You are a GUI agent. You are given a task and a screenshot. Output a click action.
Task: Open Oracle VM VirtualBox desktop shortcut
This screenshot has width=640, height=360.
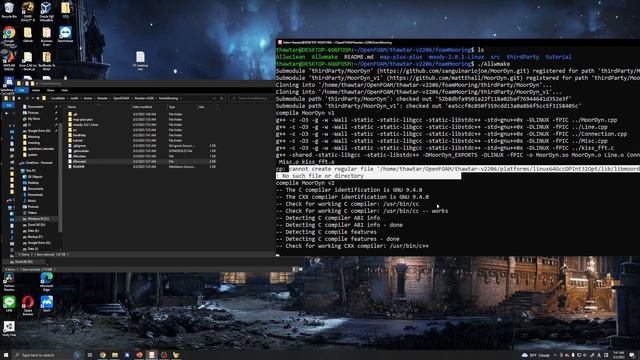point(47,11)
